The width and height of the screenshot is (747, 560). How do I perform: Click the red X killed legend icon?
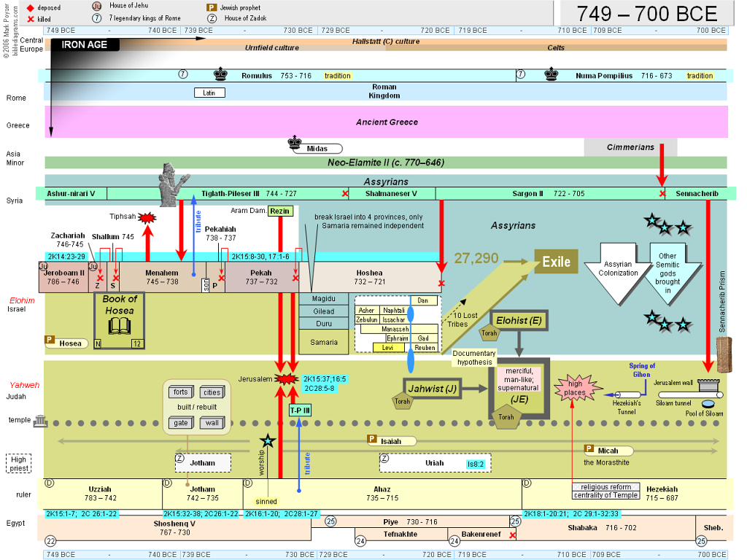[31, 19]
